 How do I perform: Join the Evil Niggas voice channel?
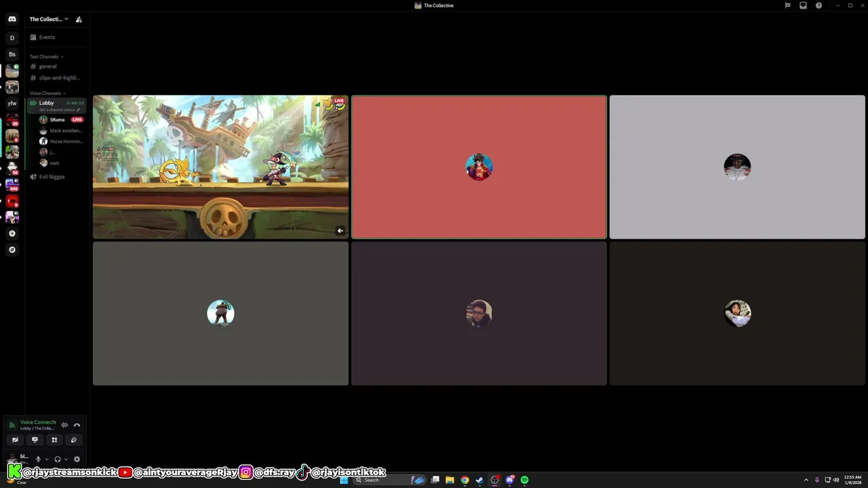[57, 177]
